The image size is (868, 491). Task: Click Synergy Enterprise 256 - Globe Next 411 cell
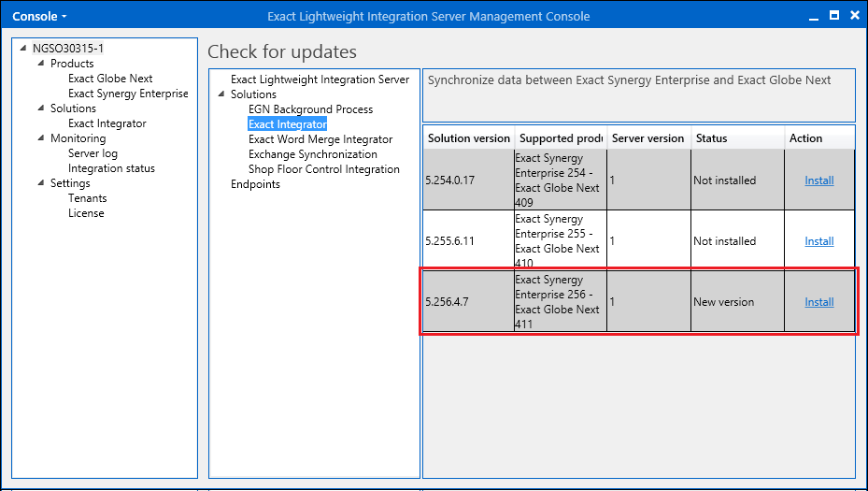(561, 302)
